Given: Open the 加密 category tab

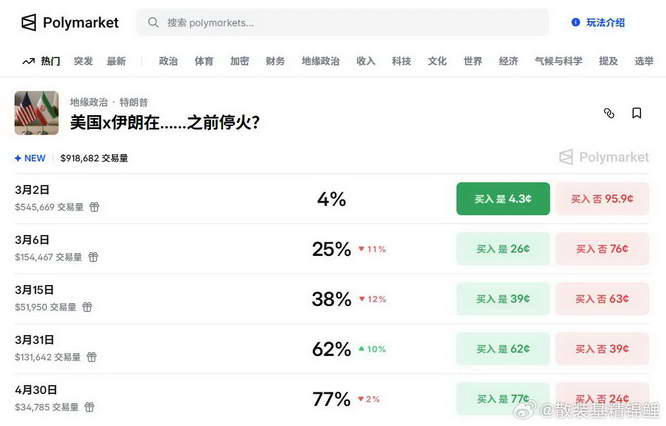Looking at the screenshot, I should pos(239,61).
